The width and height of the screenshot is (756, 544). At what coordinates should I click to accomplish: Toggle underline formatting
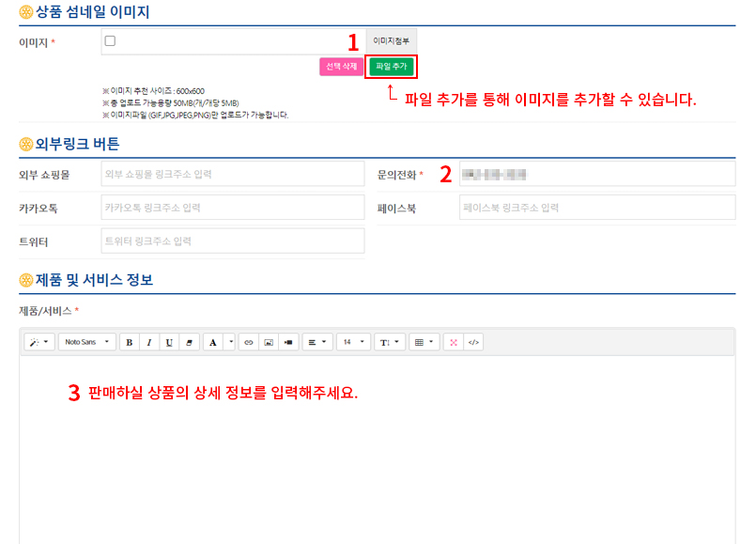170,342
